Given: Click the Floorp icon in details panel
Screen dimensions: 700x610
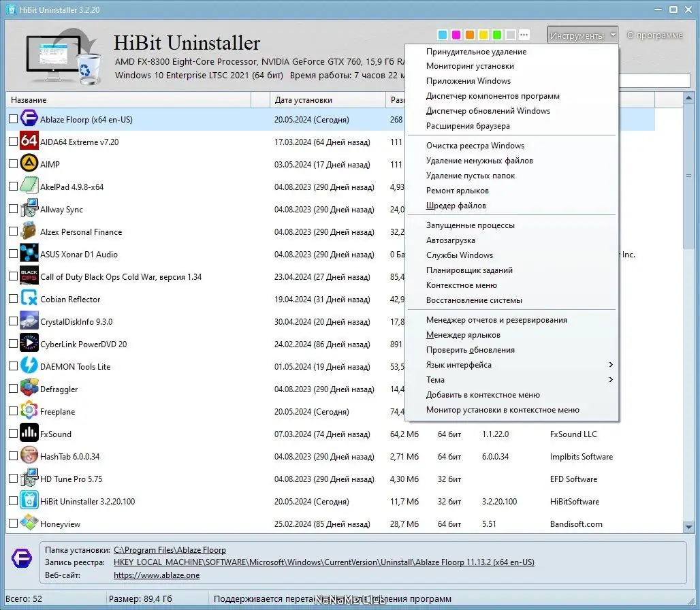Looking at the screenshot, I should 21,558.
